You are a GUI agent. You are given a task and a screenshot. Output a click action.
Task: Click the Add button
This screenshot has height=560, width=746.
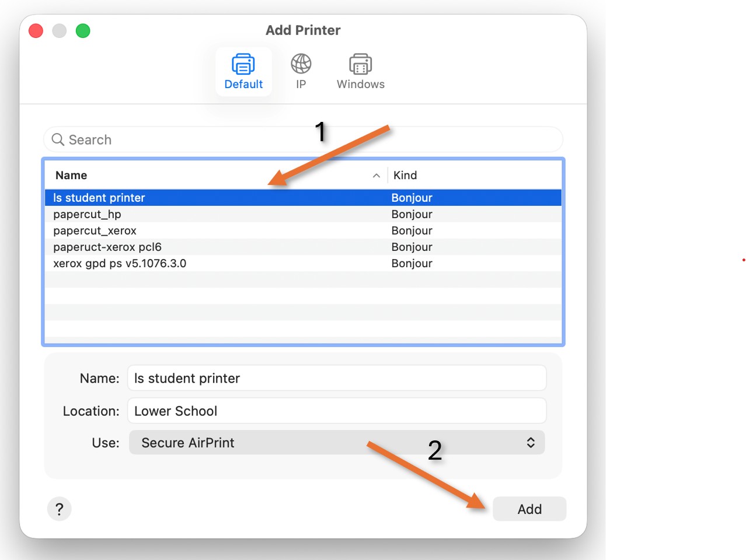(x=529, y=509)
